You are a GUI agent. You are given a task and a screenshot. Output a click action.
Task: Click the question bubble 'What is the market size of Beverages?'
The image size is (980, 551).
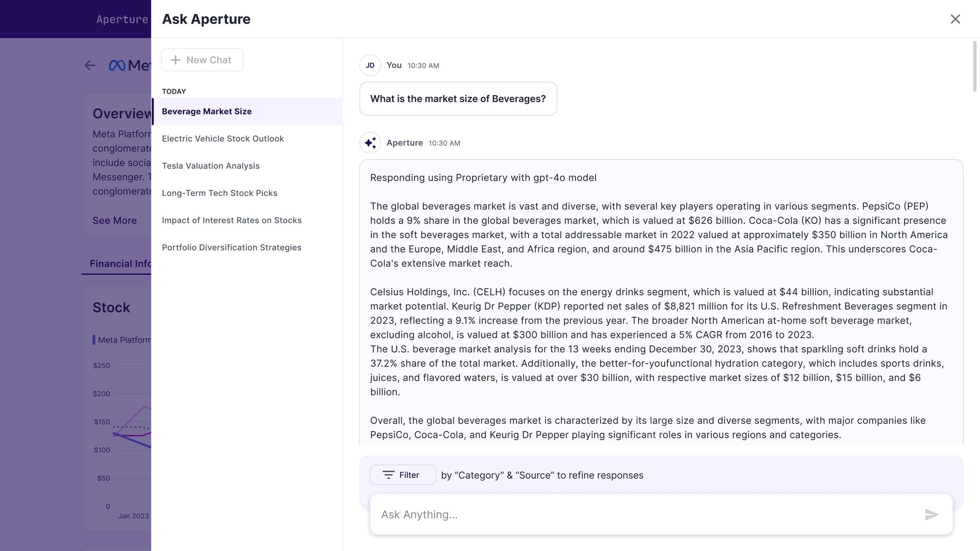click(458, 99)
